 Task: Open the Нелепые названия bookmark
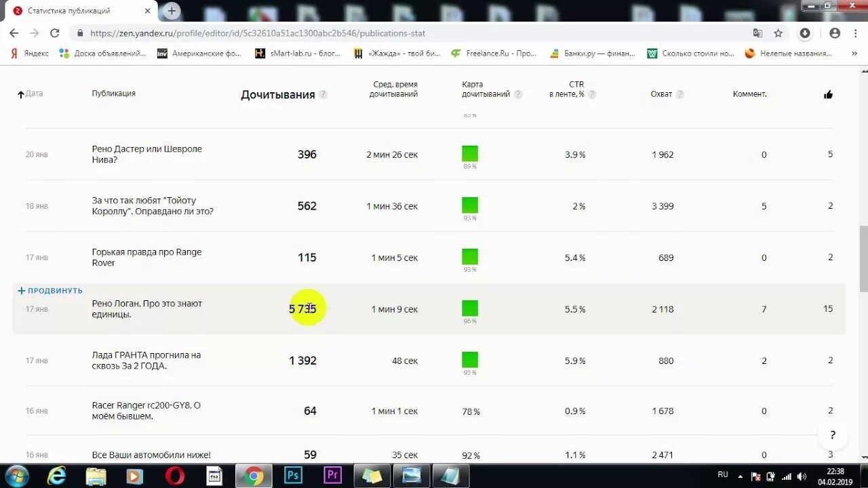pos(789,54)
